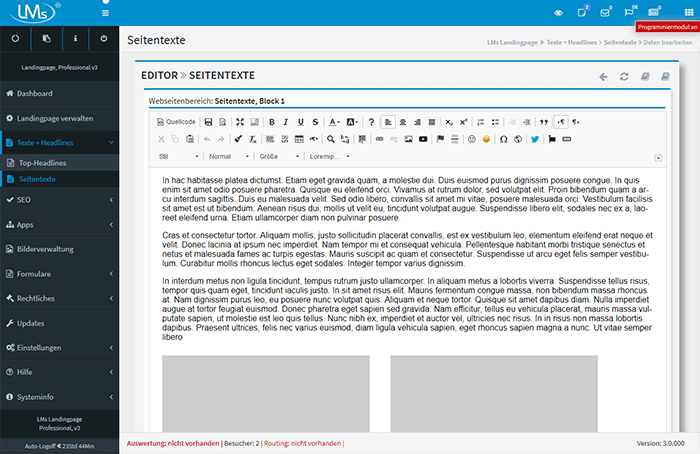
Task: Toggle justify alignment
Action: click(432, 122)
